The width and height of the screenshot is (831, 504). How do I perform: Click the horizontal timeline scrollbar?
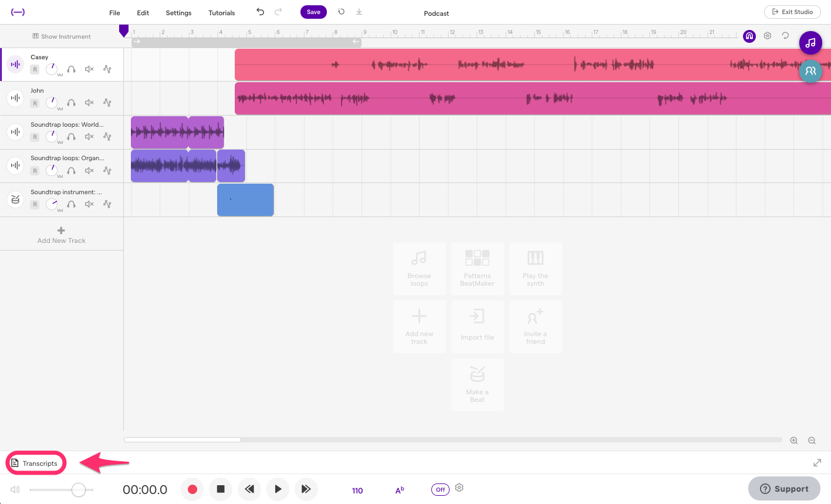tap(183, 439)
